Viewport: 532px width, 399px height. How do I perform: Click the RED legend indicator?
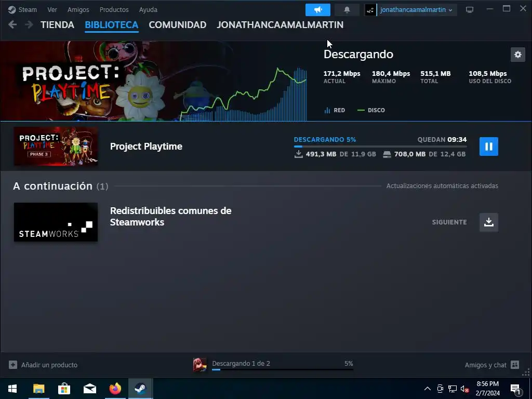(x=335, y=110)
